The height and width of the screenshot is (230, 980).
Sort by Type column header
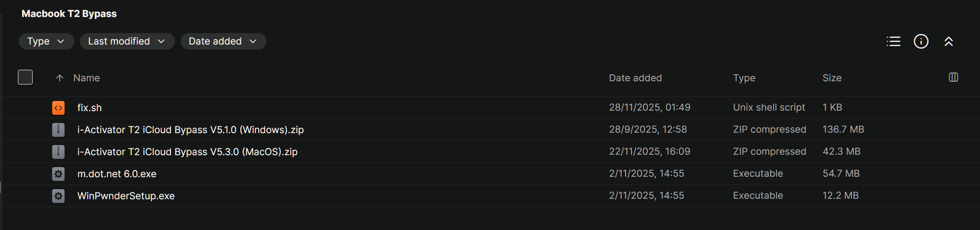tap(744, 78)
